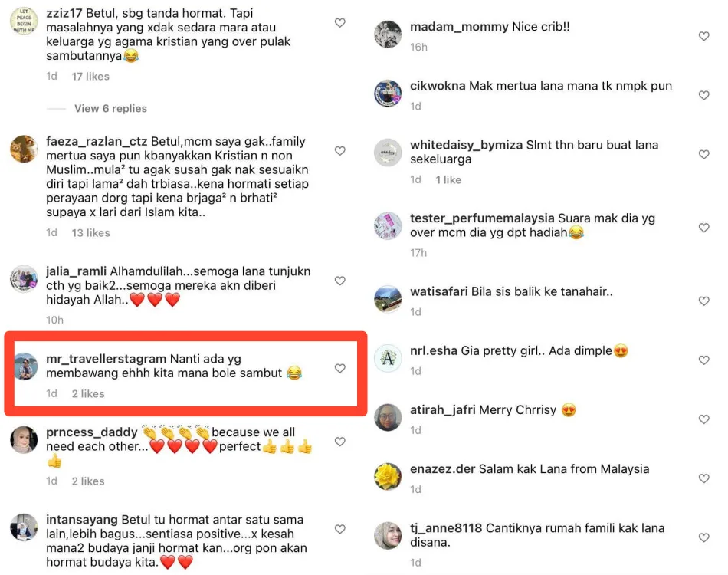
Task: Visit tester_perfumemalaysia's profile via username
Action: [x=482, y=219]
